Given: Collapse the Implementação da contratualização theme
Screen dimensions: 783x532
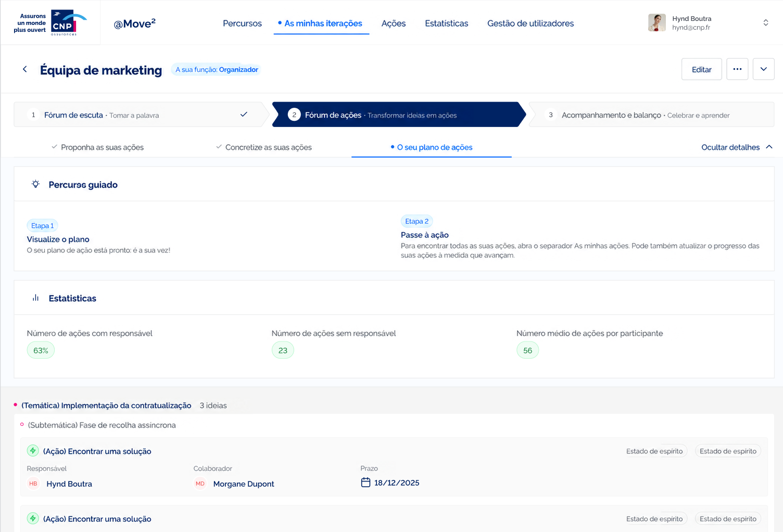Looking at the screenshot, I should tap(16, 405).
